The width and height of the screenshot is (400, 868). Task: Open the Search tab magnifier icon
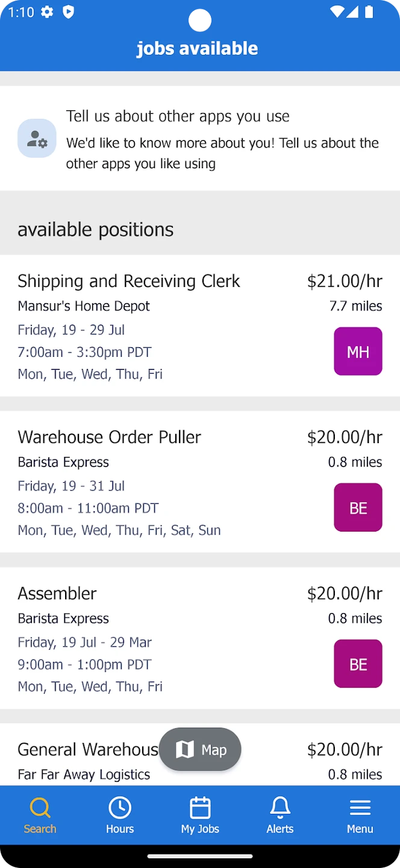40,808
